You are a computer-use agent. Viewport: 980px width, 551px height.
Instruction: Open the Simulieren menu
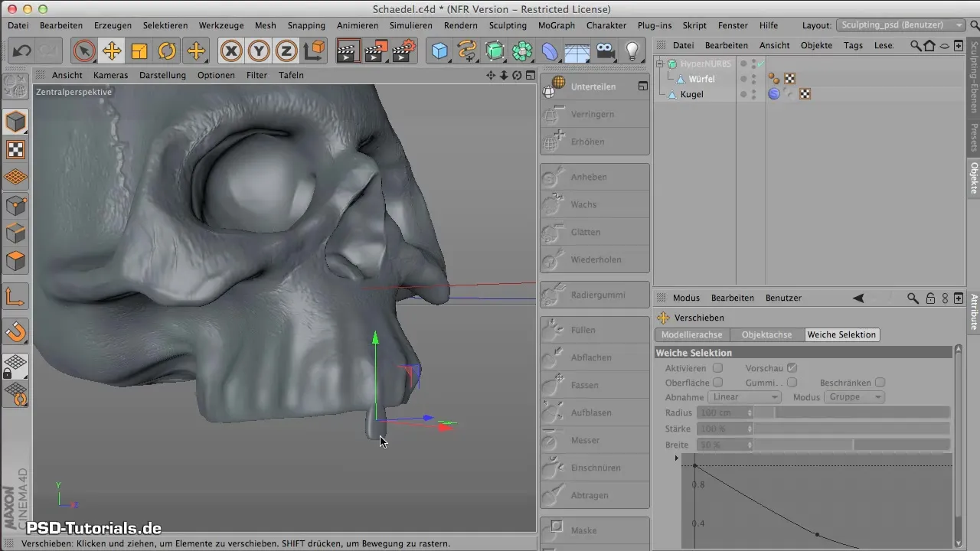pyautogui.click(x=410, y=25)
